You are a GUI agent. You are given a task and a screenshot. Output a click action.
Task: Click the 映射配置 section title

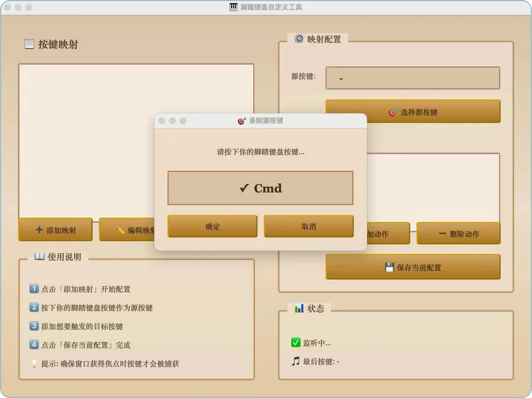pyautogui.click(x=324, y=39)
